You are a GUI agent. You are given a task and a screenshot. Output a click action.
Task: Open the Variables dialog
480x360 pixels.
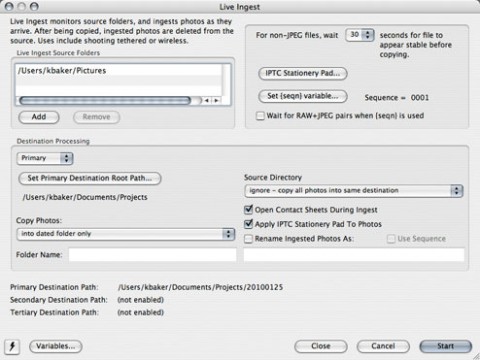tap(56, 346)
